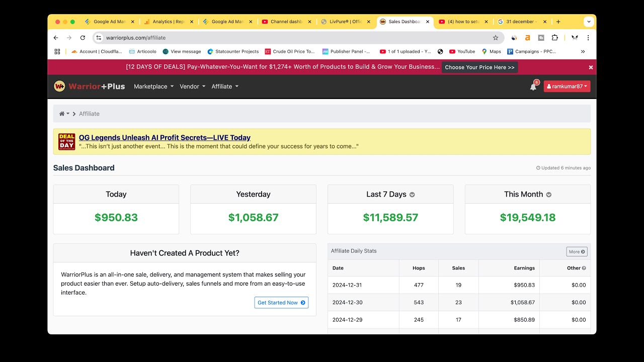Open the OG Legends Unleash AI link
Image resolution: width=644 pixels, height=362 pixels.
tap(165, 137)
